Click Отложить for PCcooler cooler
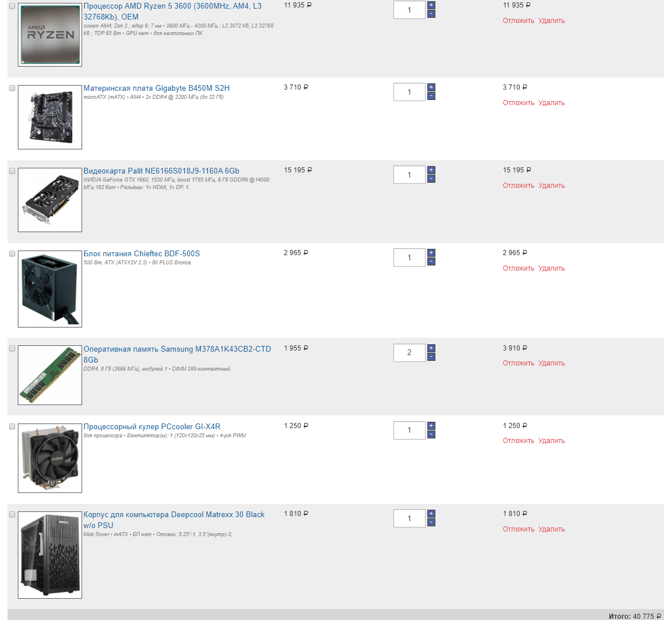This screenshot has width=672, height=620. point(518,441)
